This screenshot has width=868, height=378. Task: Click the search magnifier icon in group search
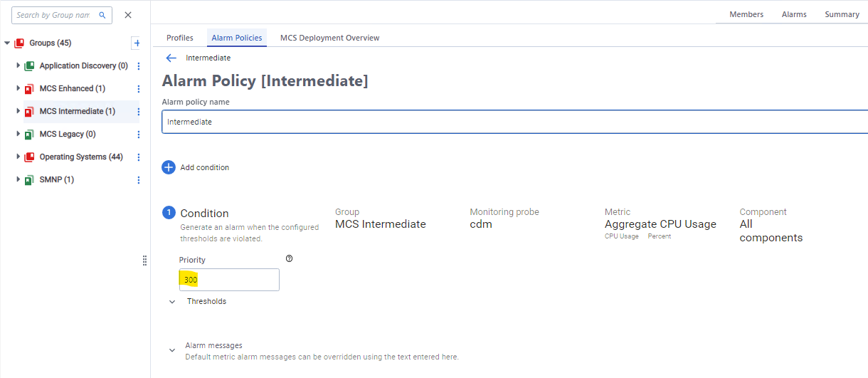(102, 15)
